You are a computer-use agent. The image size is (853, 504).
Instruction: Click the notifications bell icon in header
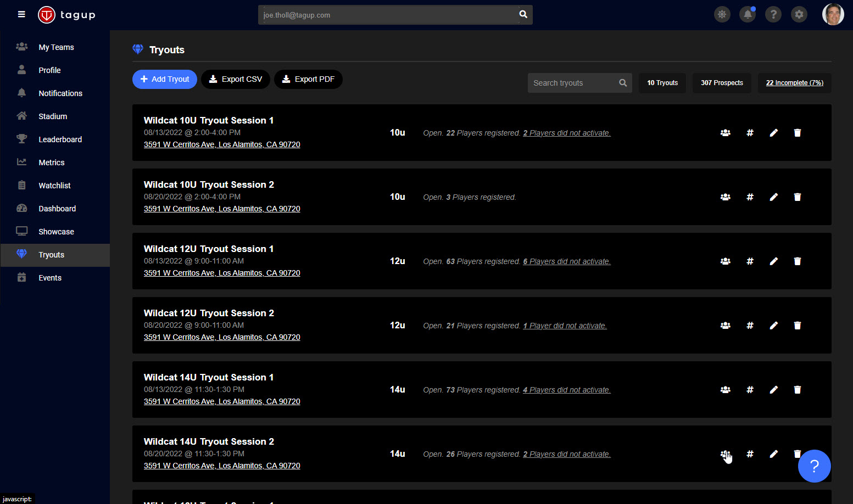tap(748, 15)
